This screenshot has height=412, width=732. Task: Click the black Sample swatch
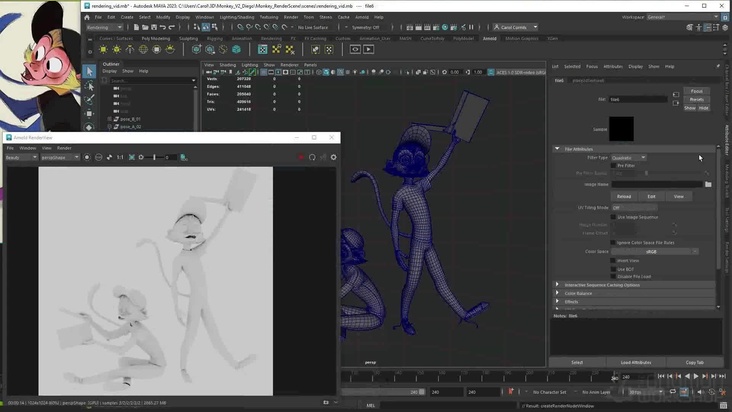(x=621, y=129)
